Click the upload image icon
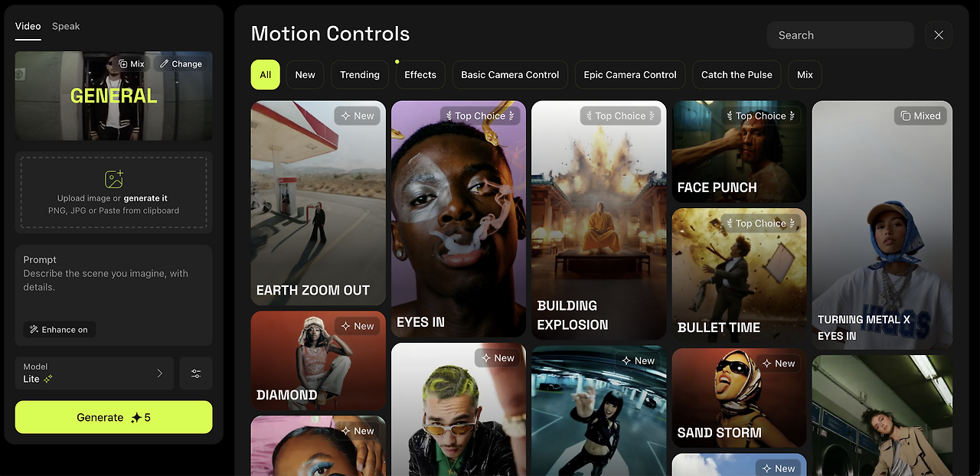 tap(114, 179)
